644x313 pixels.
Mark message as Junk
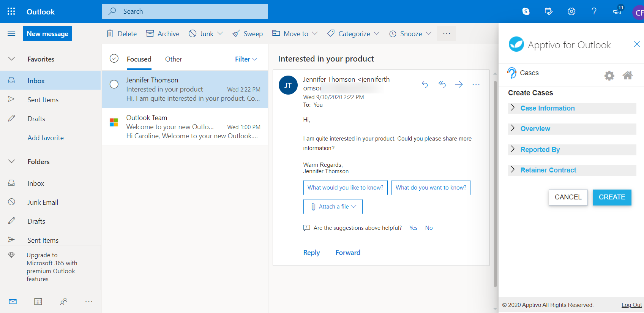tap(201, 34)
